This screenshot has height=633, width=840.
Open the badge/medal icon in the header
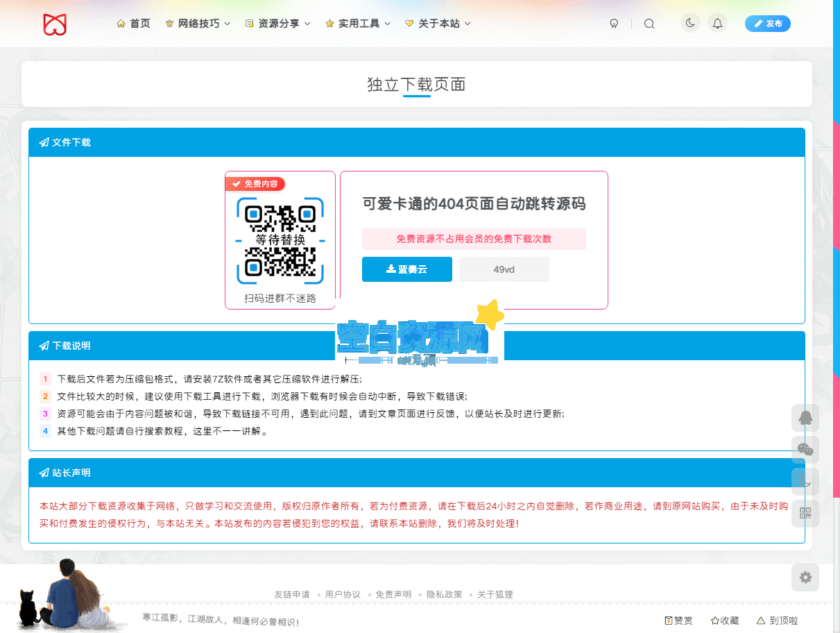614,23
